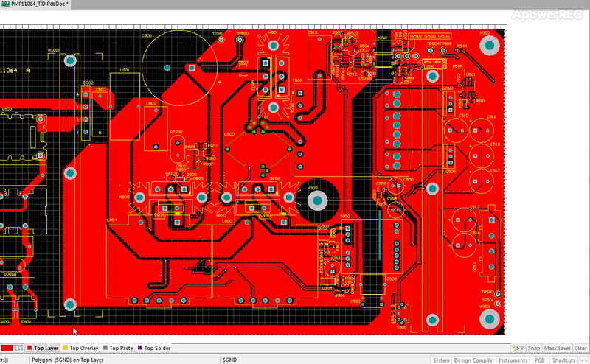Select the Top Paste layer tab
This screenshot has width=590, height=364.
[118, 349]
